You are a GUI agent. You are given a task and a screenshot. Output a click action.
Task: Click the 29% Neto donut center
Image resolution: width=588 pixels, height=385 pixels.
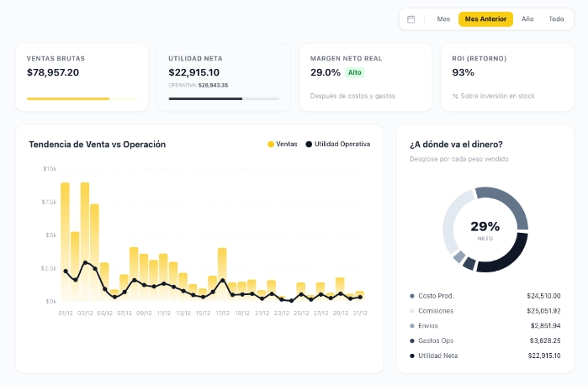(x=485, y=229)
